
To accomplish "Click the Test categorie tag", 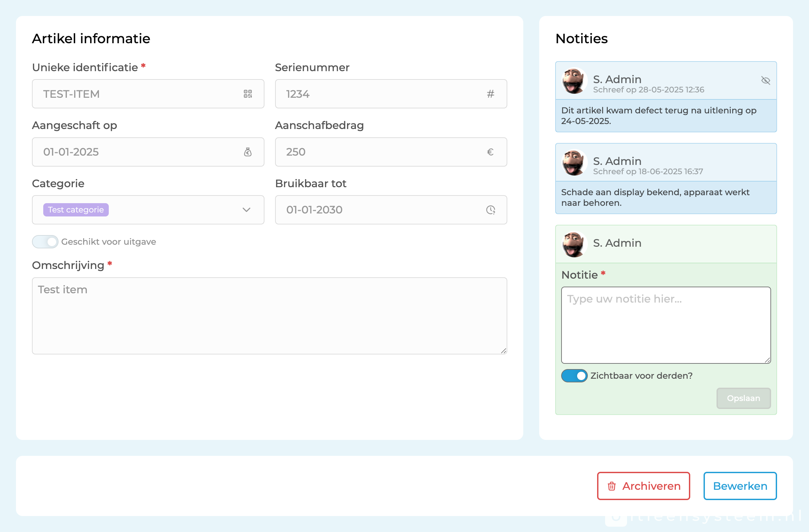I will (x=76, y=210).
